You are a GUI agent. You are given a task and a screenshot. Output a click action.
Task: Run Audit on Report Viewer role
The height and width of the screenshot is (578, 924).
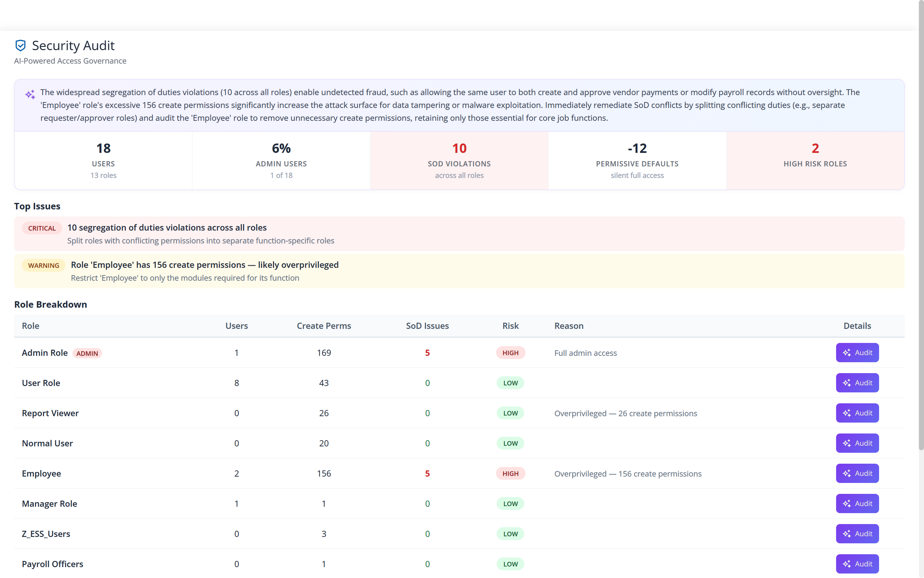point(857,413)
